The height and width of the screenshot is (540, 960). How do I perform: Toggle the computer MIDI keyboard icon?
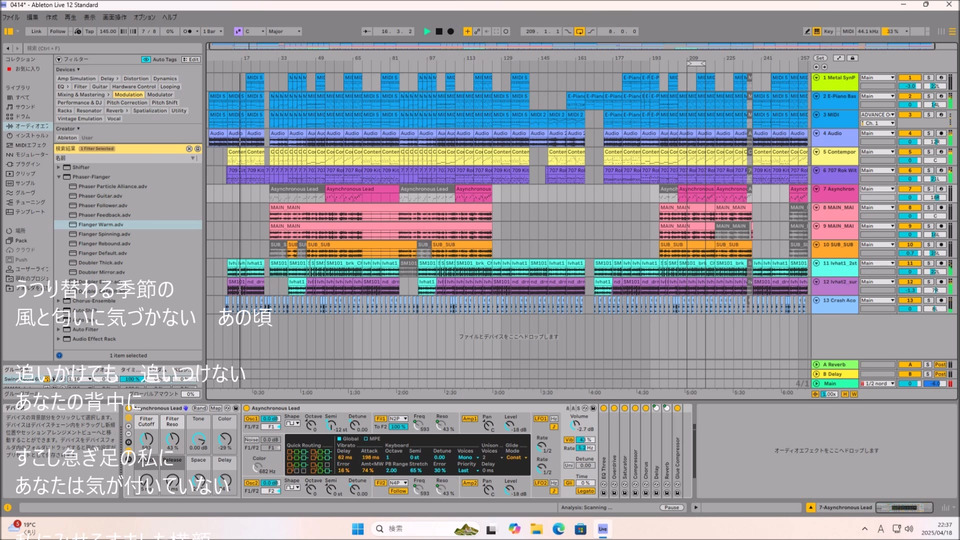(817, 31)
